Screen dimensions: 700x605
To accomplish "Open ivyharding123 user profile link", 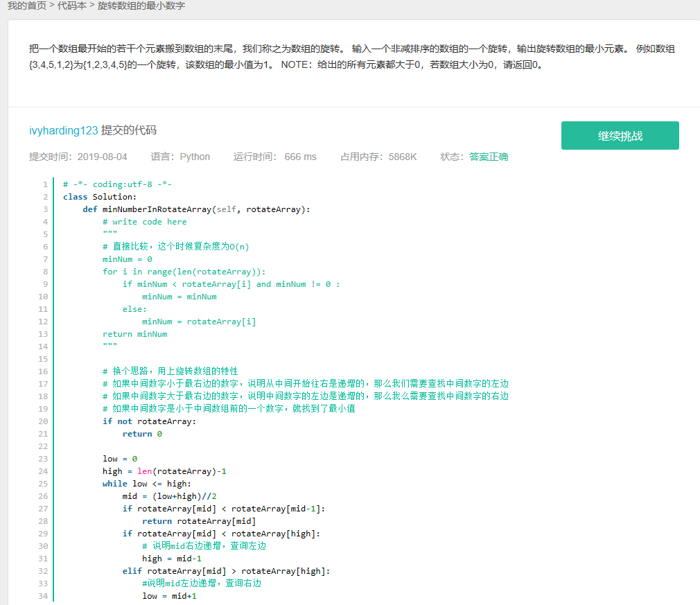I will click(x=63, y=130).
